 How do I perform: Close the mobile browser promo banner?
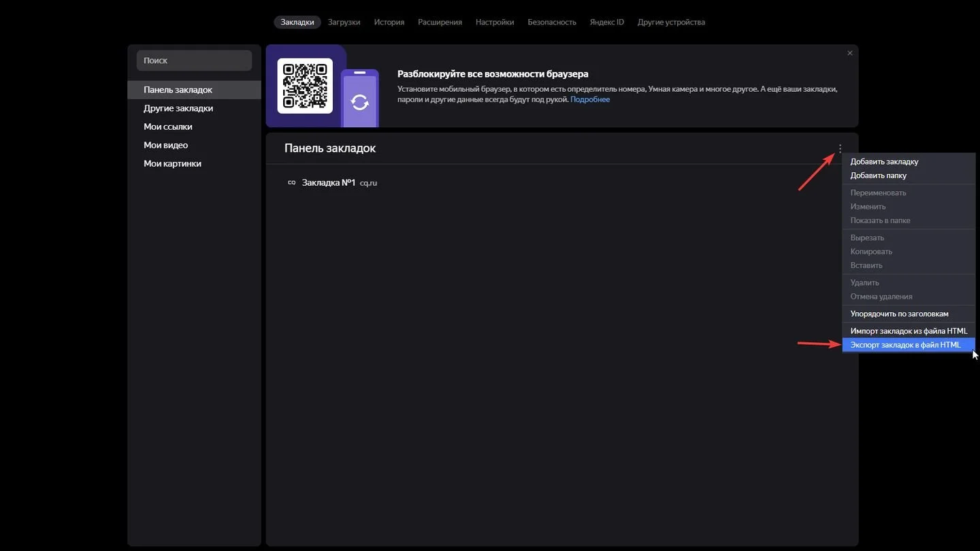coord(849,53)
